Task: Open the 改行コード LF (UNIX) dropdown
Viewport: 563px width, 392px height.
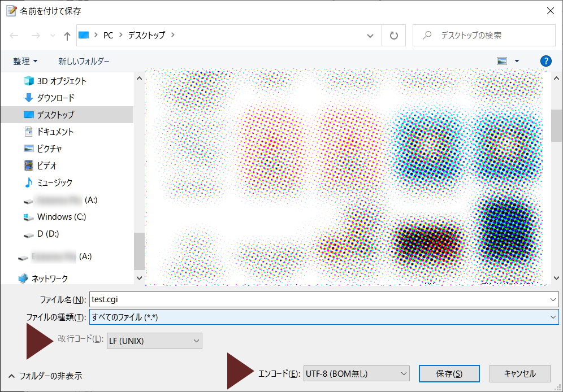Action: pos(154,341)
